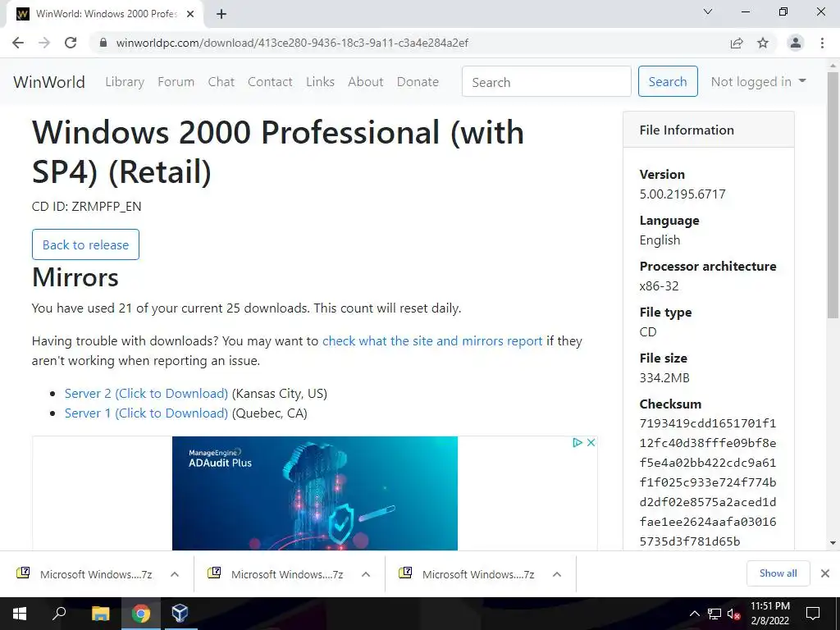This screenshot has width=840, height=630.
Task: Open the notification center icon
Action: [x=813, y=614]
